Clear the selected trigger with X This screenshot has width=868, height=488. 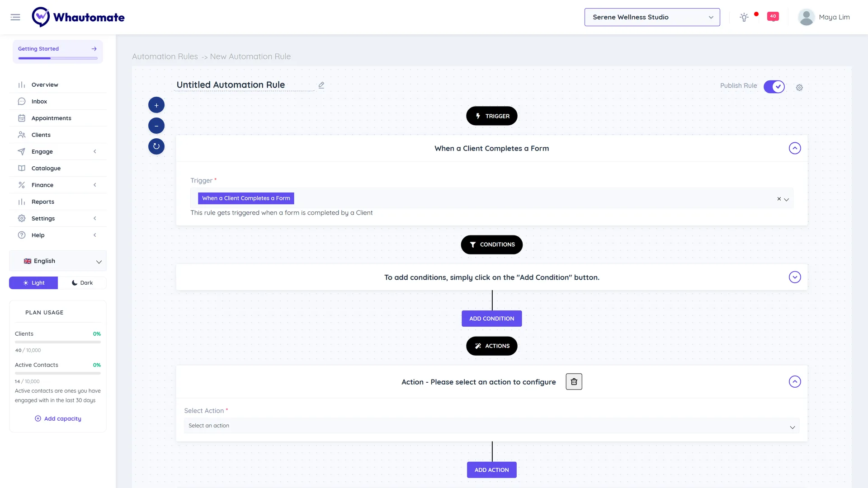[x=779, y=199]
